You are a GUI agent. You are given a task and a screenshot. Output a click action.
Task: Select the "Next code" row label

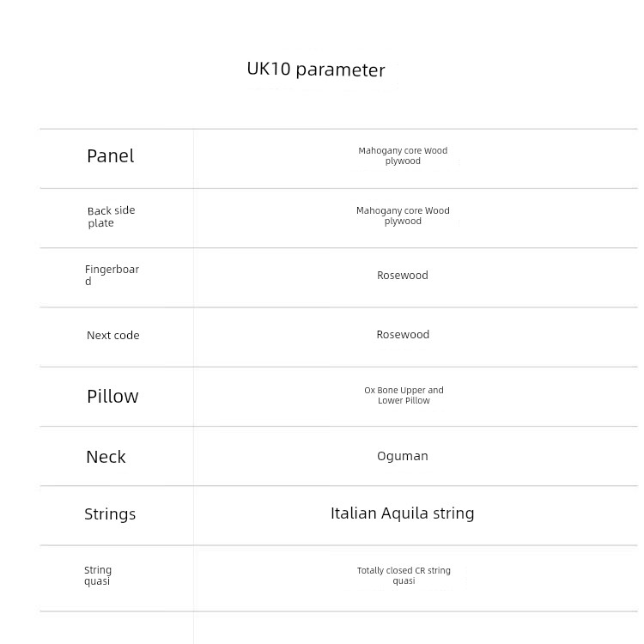(x=112, y=336)
